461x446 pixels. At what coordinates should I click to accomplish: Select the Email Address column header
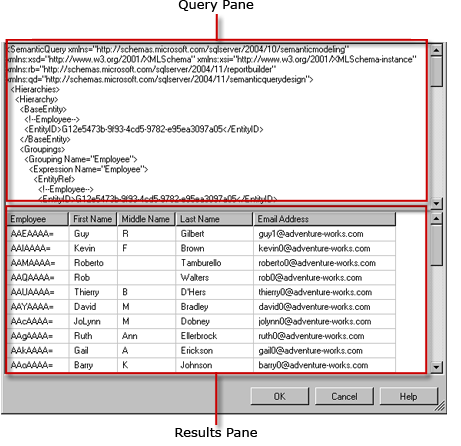coord(324,219)
